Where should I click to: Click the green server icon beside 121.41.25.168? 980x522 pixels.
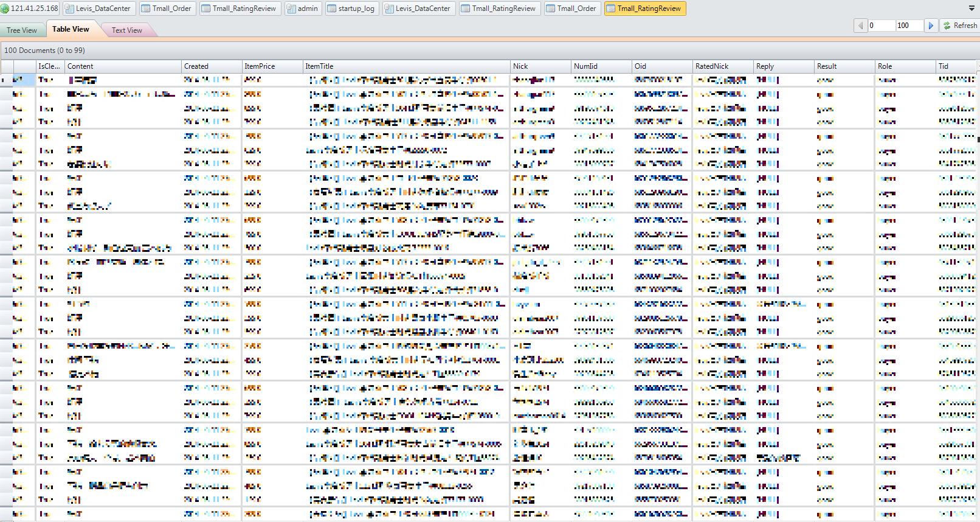[5, 9]
